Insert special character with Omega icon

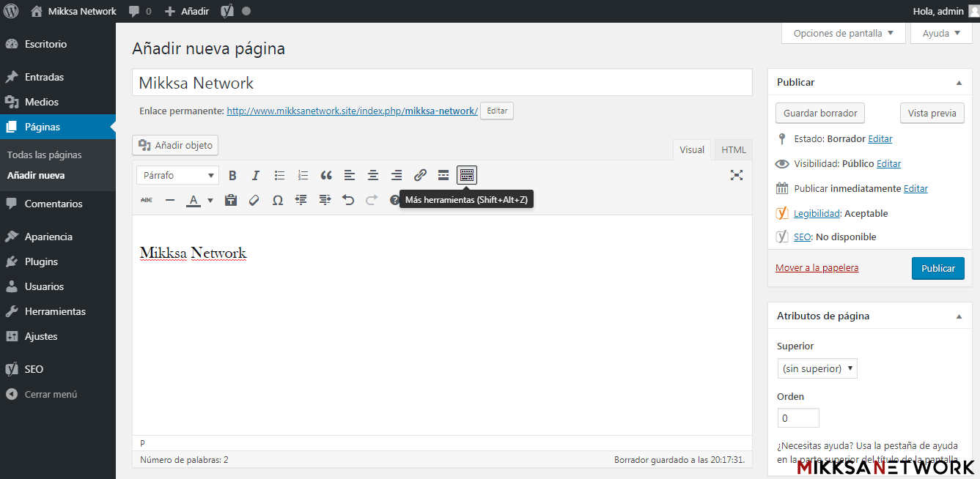pos(278,200)
